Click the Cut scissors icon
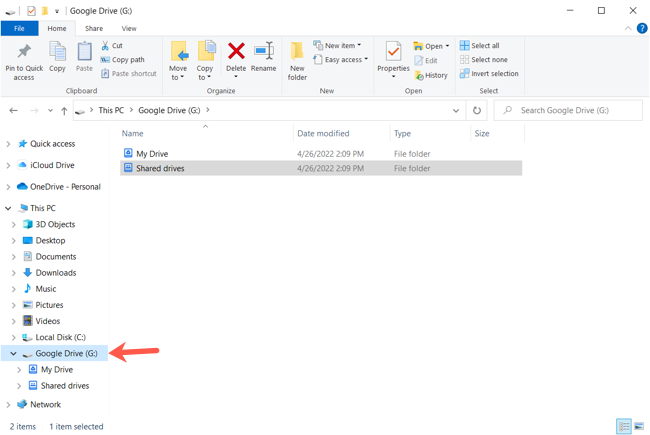The image size is (650, 435). click(x=105, y=46)
